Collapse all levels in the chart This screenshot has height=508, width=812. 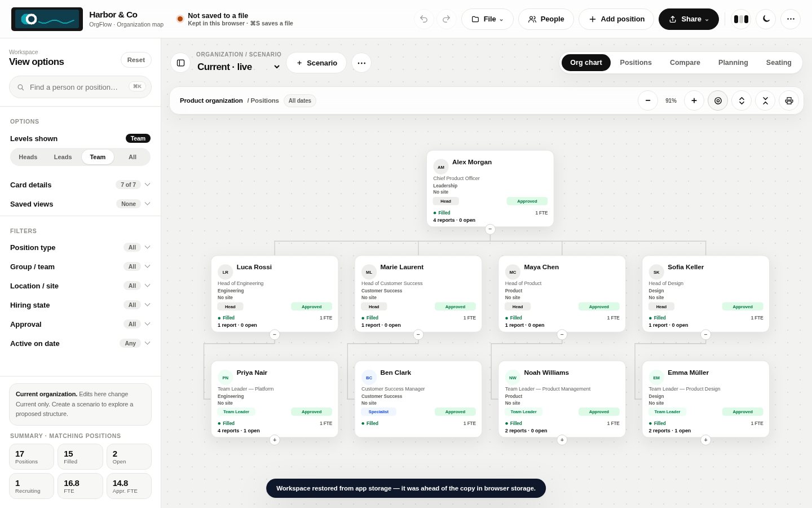click(x=765, y=100)
